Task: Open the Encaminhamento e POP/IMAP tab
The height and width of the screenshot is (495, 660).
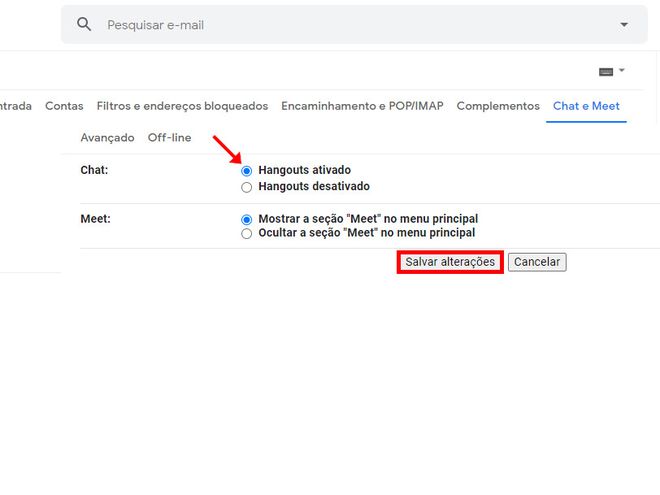Action: pos(362,106)
